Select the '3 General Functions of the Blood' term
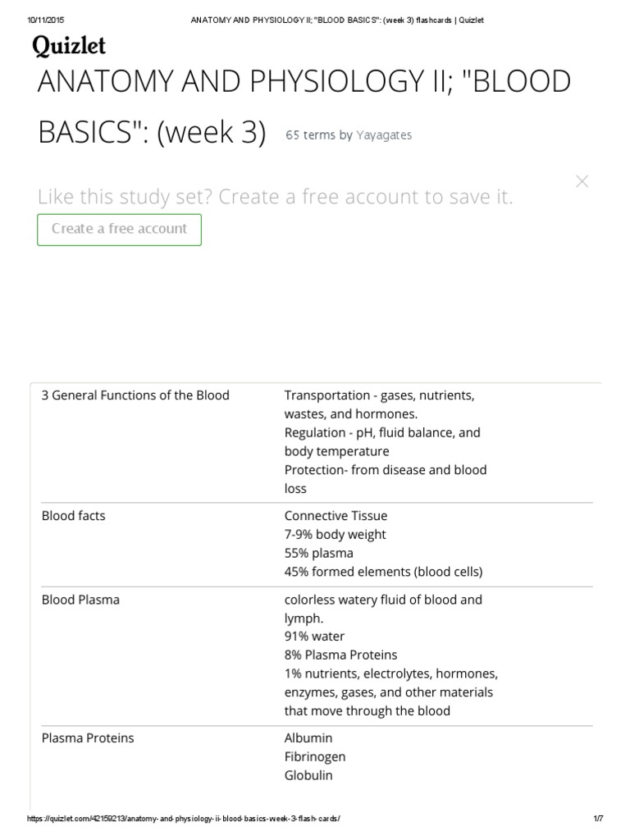 click(135, 395)
